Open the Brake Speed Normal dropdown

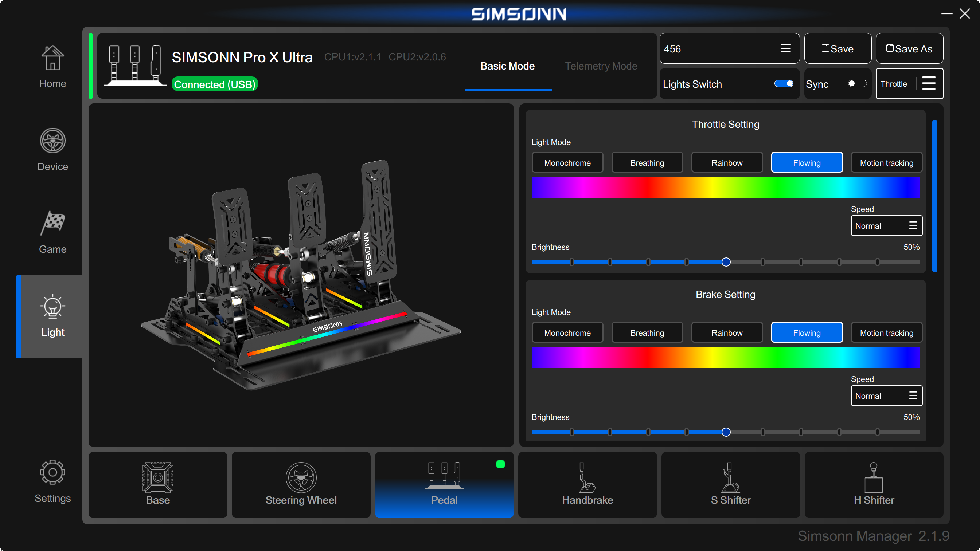pyautogui.click(x=887, y=396)
